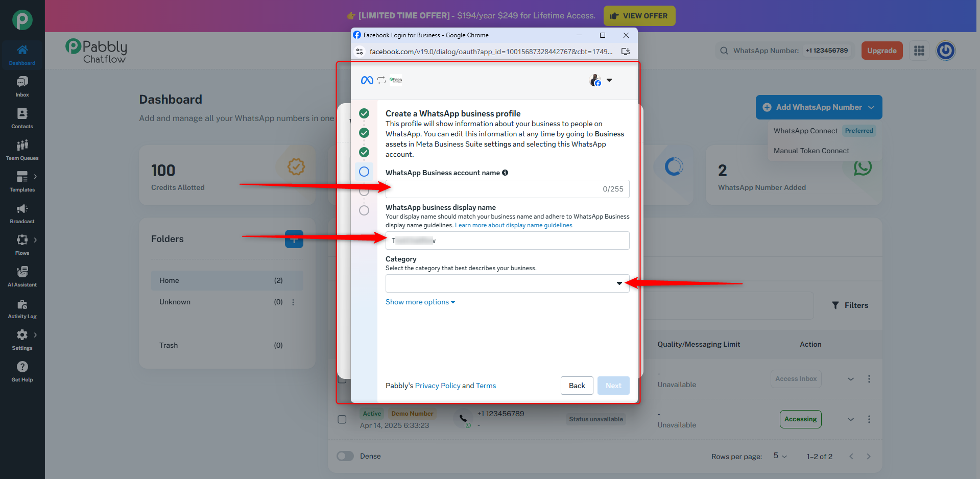Go to previous page of table rows
This screenshot has width=980, height=479.
851,457
